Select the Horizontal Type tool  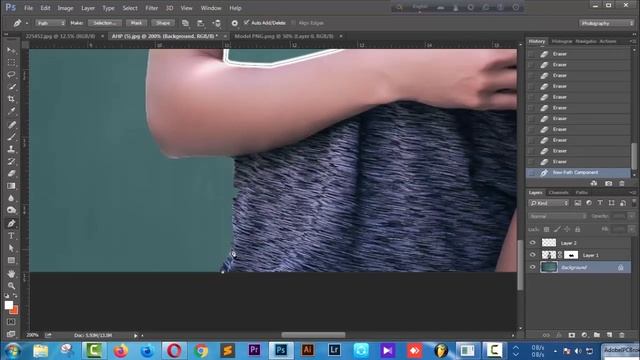pos(11,236)
